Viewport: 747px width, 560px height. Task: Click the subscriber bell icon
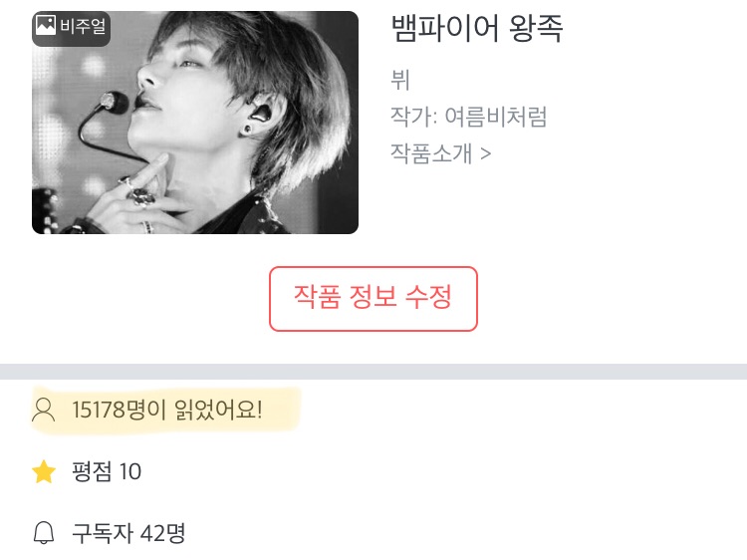[44, 533]
